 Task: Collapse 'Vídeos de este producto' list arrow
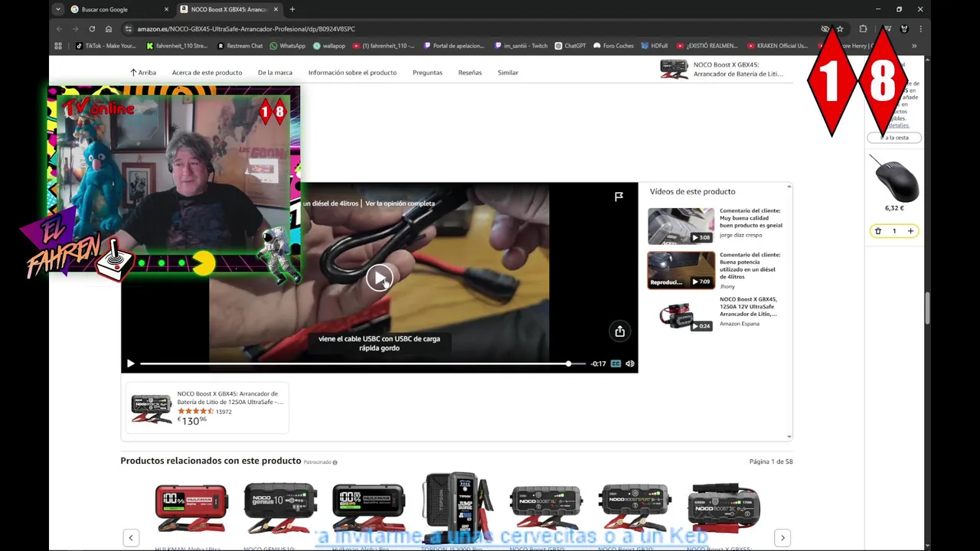[x=789, y=187]
